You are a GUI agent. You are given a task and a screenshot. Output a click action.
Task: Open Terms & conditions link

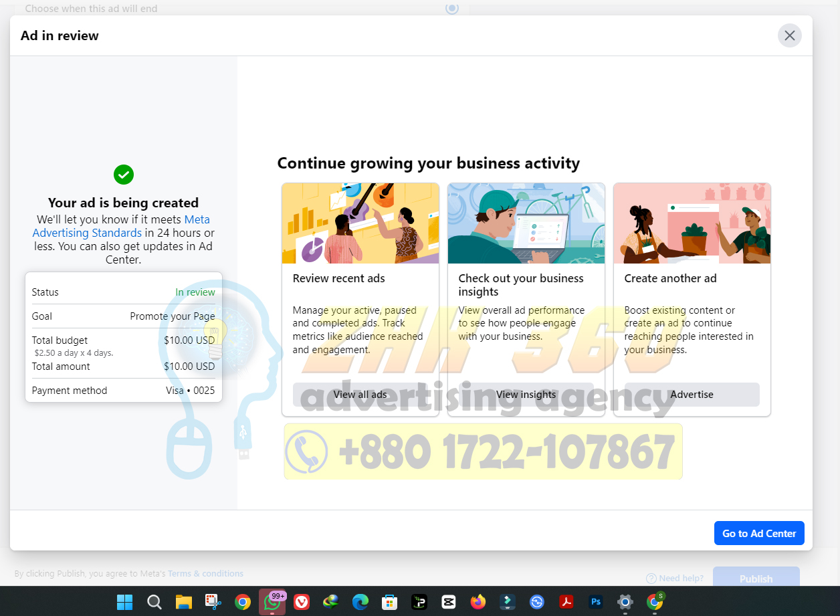pyautogui.click(x=205, y=574)
